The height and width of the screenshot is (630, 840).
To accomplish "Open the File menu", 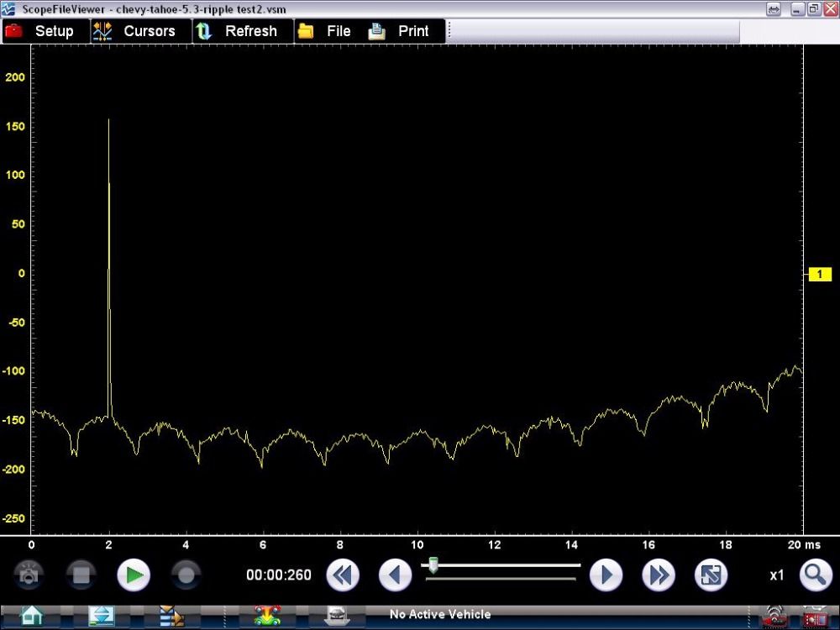I will (x=328, y=31).
